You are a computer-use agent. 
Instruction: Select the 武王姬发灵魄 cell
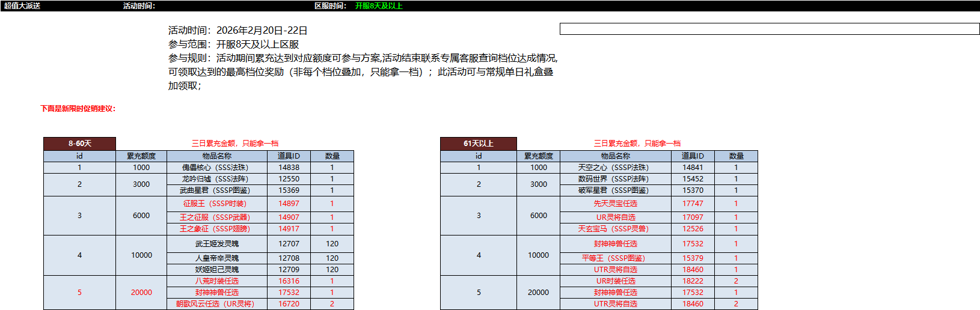(x=216, y=244)
